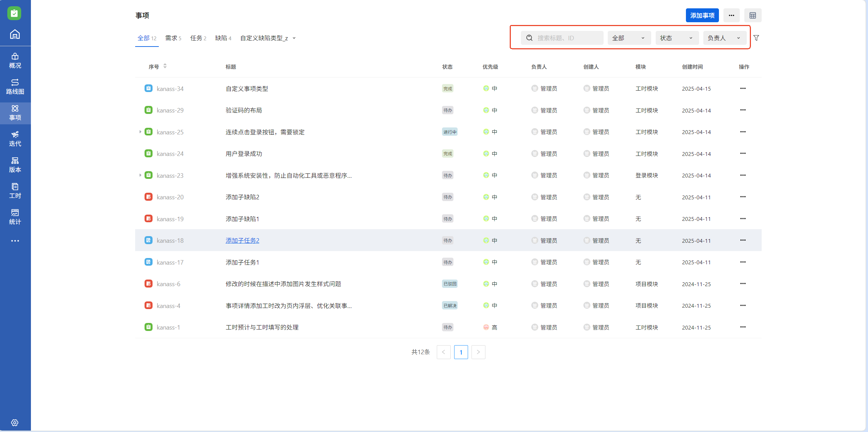Click the 添加事项 button

click(702, 15)
